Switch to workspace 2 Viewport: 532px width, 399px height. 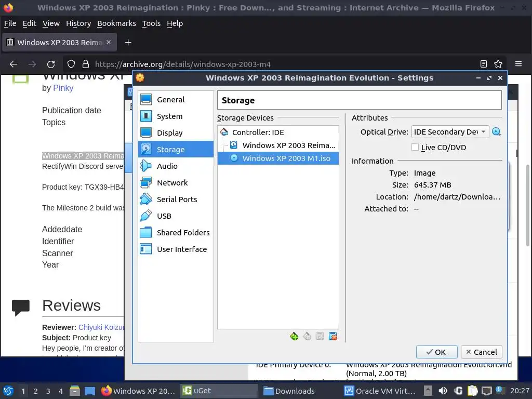click(x=36, y=391)
